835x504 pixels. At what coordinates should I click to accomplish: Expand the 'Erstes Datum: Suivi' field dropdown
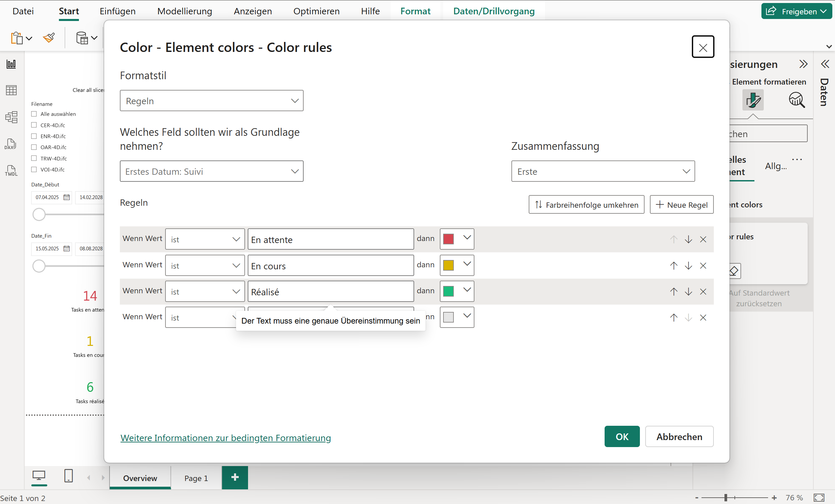211,171
